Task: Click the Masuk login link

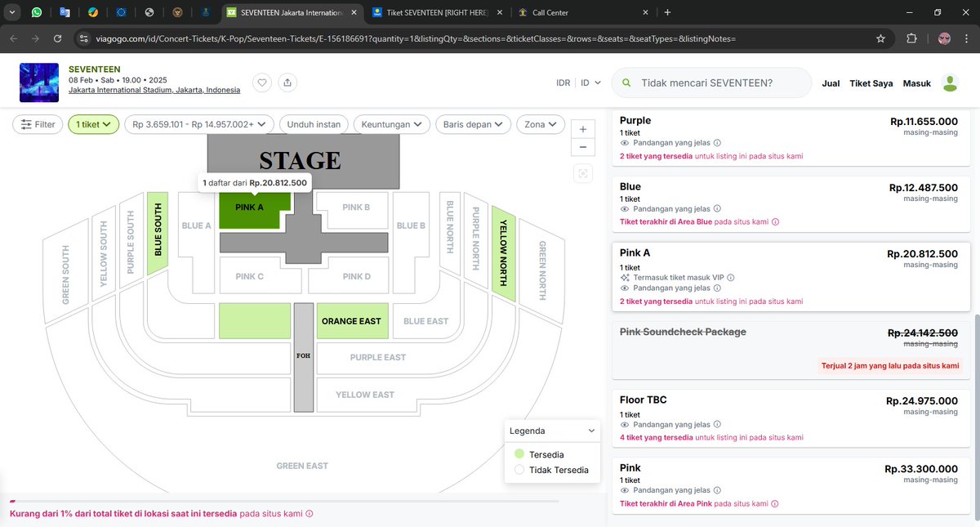Action: [x=917, y=83]
